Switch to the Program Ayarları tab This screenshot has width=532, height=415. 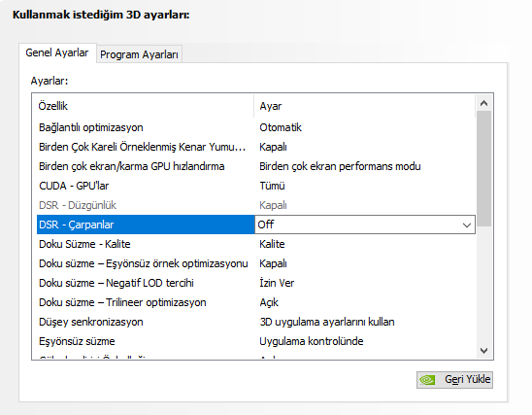tap(139, 54)
